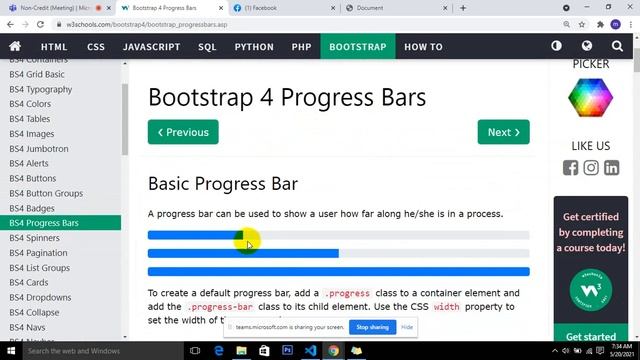Open Visual Studio Code from taskbar
The image size is (640, 360).
tap(310, 351)
